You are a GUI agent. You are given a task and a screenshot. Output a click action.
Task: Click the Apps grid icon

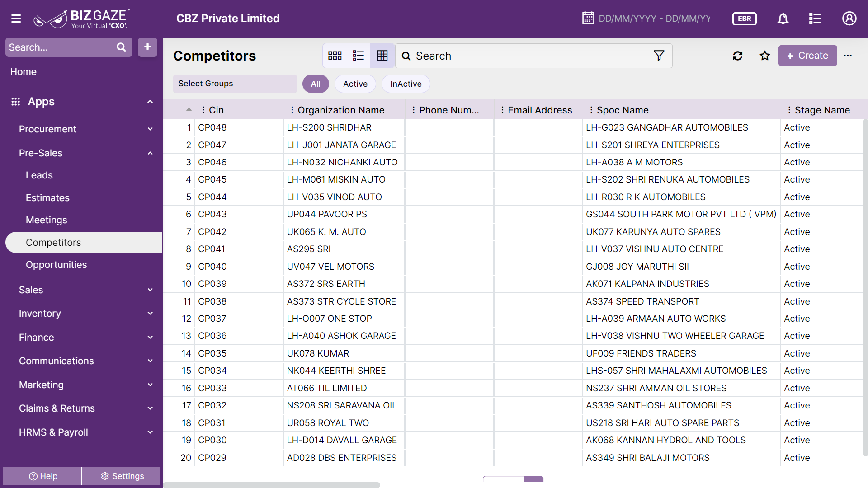click(16, 102)
